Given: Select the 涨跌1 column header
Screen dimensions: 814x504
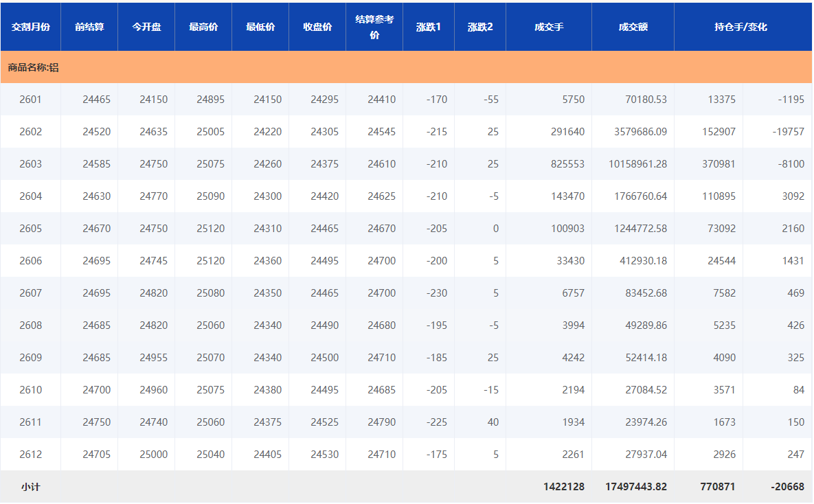Looking at the screenshot, I should pos(429,27).
